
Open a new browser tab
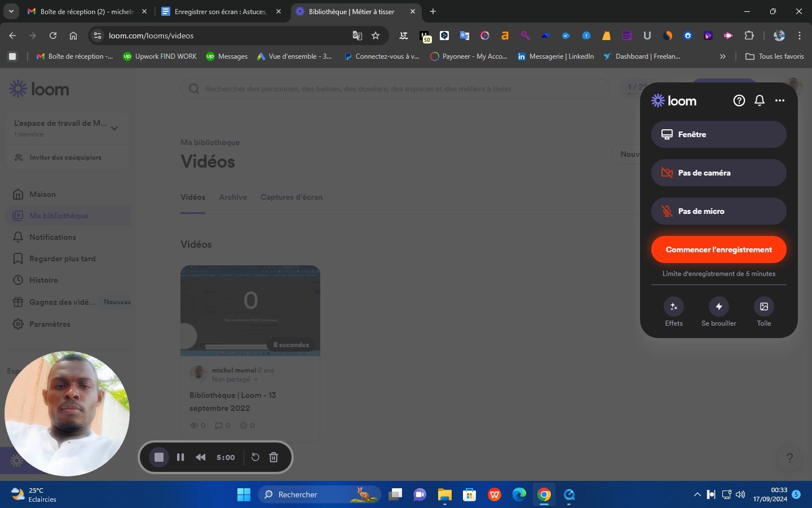[x=433, y=11]
